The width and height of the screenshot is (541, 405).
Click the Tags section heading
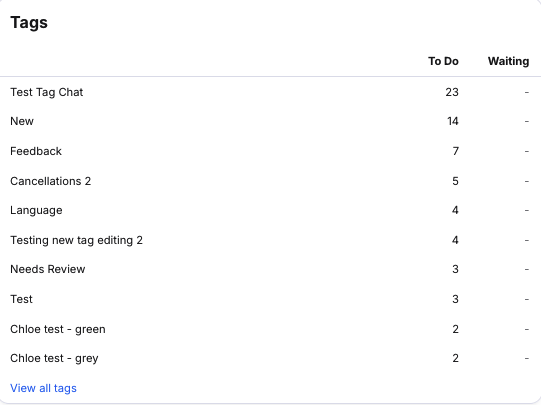click(x=29, y=23)
